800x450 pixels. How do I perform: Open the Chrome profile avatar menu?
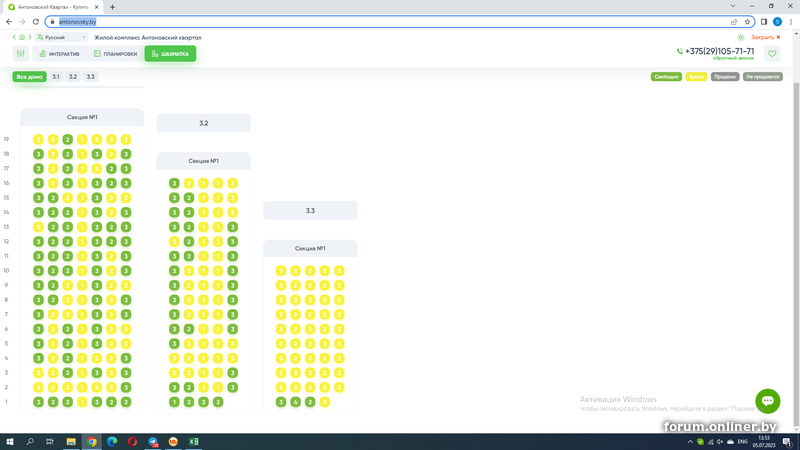pyautogui.click(x=777, y=21)
